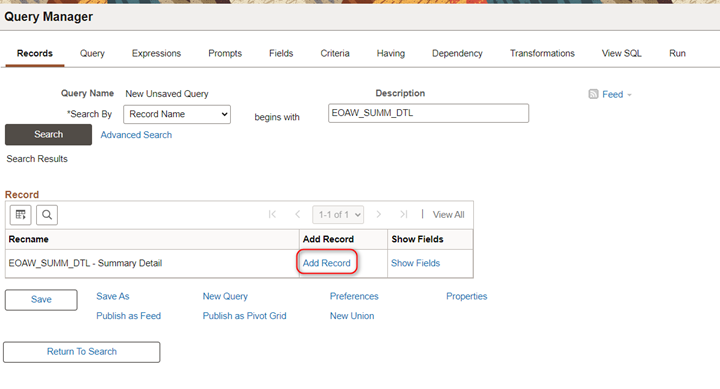Go to next page of record results
This screenshot has width=720, height=389.
click(x=378, y=214)
